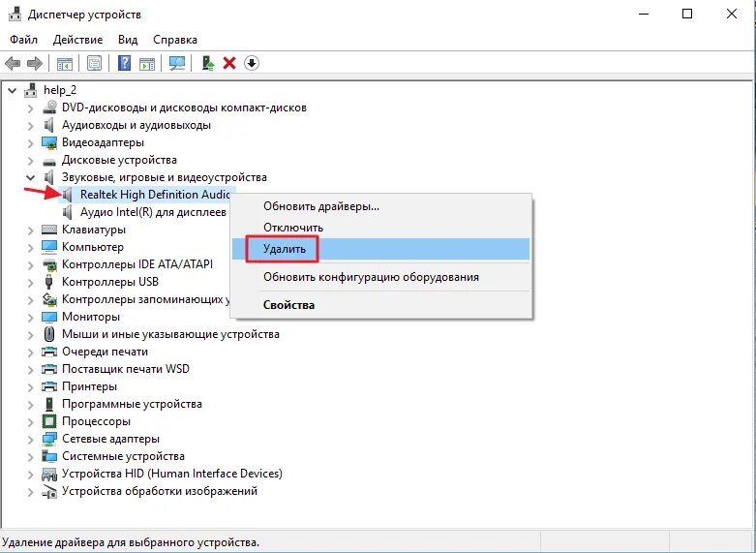Click the mouse icon beside Мыши
This screenshot has height=553, width=756.
(x=49, y=334)
